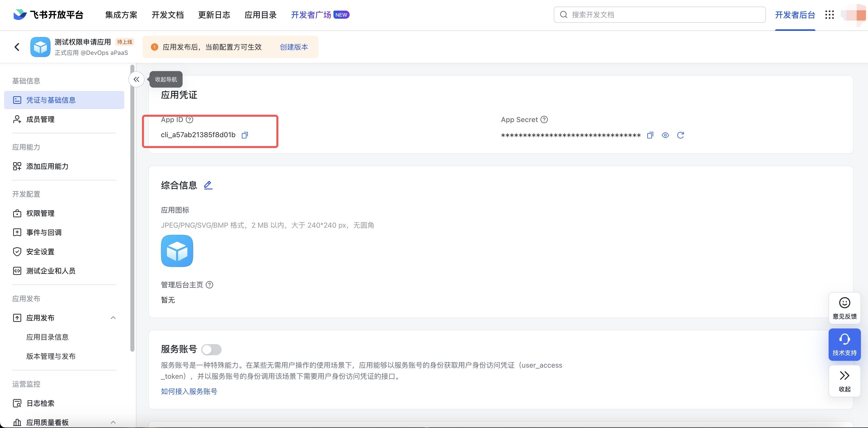Screen dimensions: 868x428
Task: Open 意见反馈 feedback widget
Action: [845, 308]
